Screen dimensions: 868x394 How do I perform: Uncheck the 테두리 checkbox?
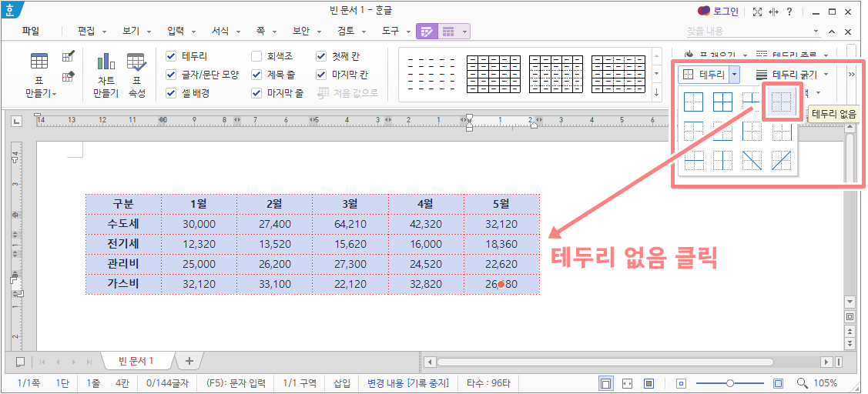[171, 56]
